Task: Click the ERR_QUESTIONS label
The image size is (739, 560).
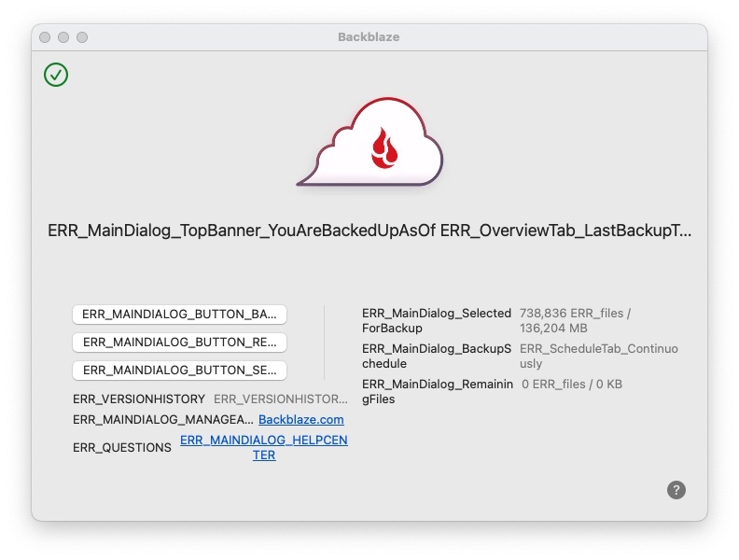Action: pos(122,448)
